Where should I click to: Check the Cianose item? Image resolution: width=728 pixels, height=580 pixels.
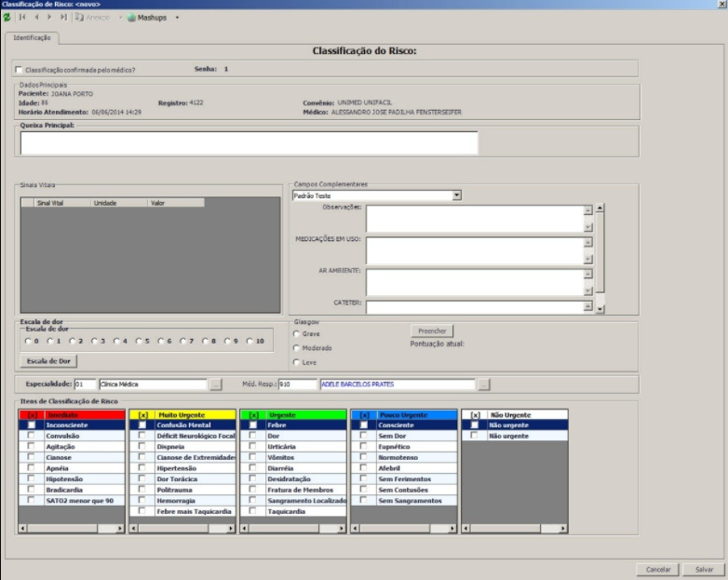tap(31, 457)
